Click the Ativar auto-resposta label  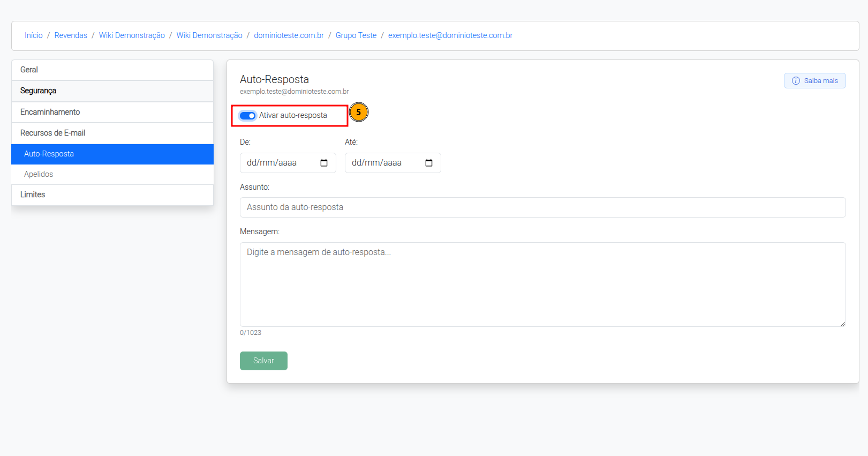tap(293, 115)
